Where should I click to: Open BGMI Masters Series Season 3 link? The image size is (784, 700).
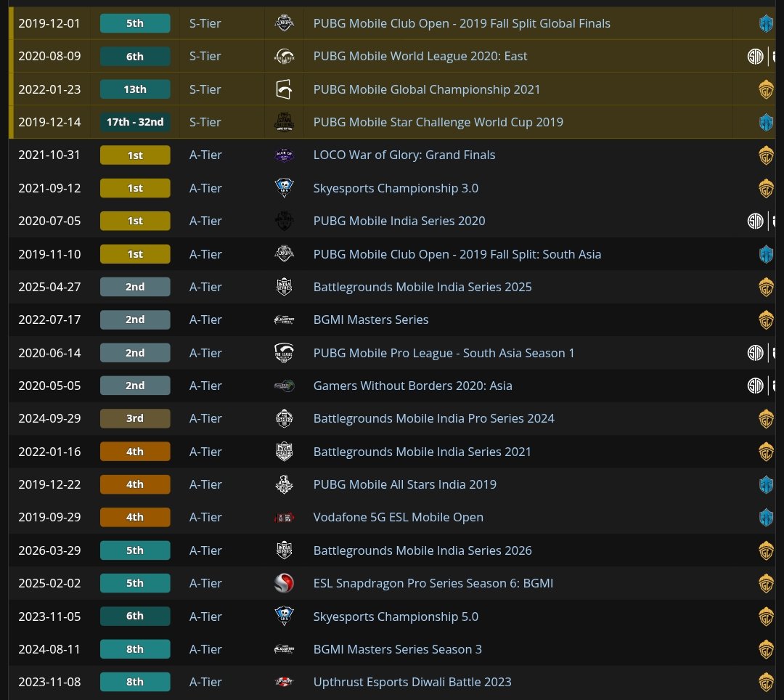(x=398, y=649)
